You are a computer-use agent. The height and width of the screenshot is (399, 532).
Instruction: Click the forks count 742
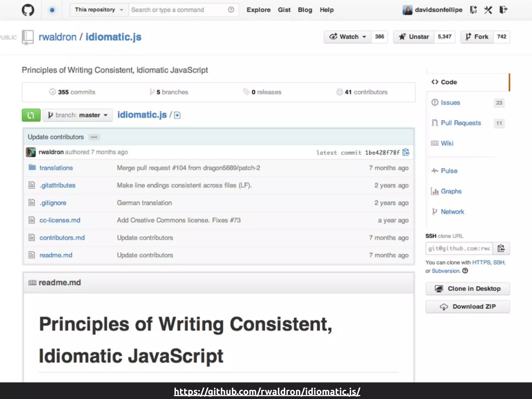point(502,37)
